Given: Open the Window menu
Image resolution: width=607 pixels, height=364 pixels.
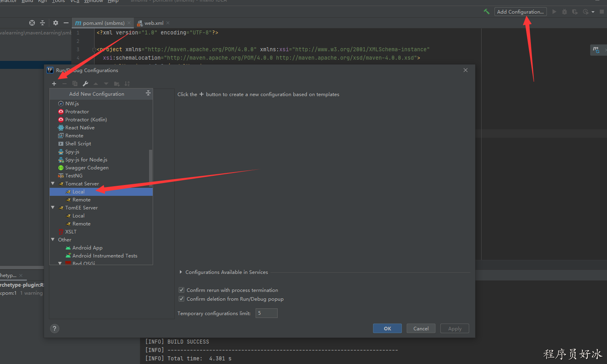Looking at the screenshot, I should pyautogui.click(x=93, y=2).
